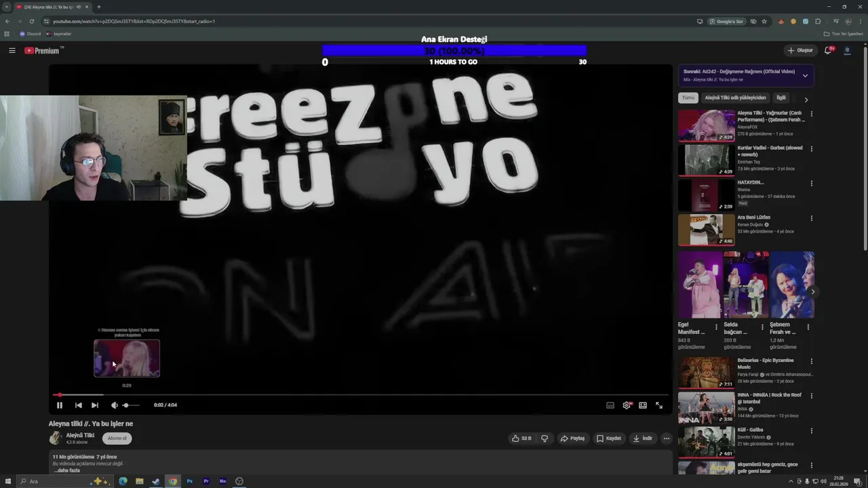
Task: Toggle subtitles in the video player
Action: [x=610, y=405]
